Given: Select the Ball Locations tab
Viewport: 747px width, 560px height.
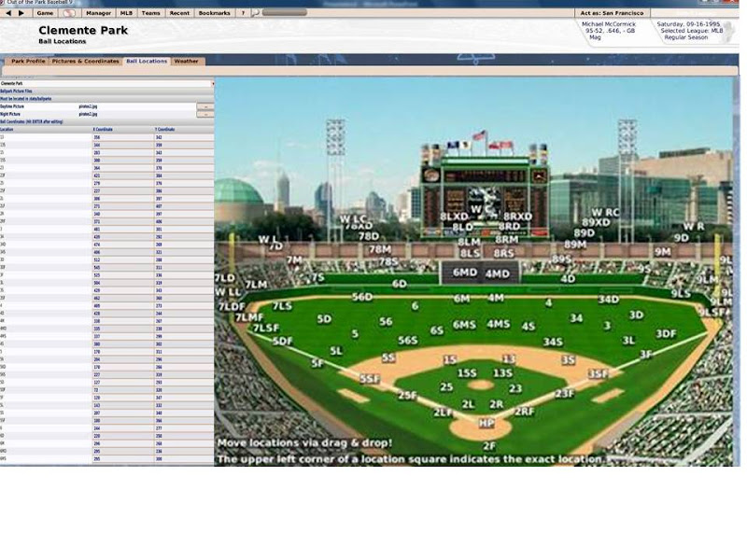Looking at the screenshot, I should pyautogui.click(x=147, y=61).
